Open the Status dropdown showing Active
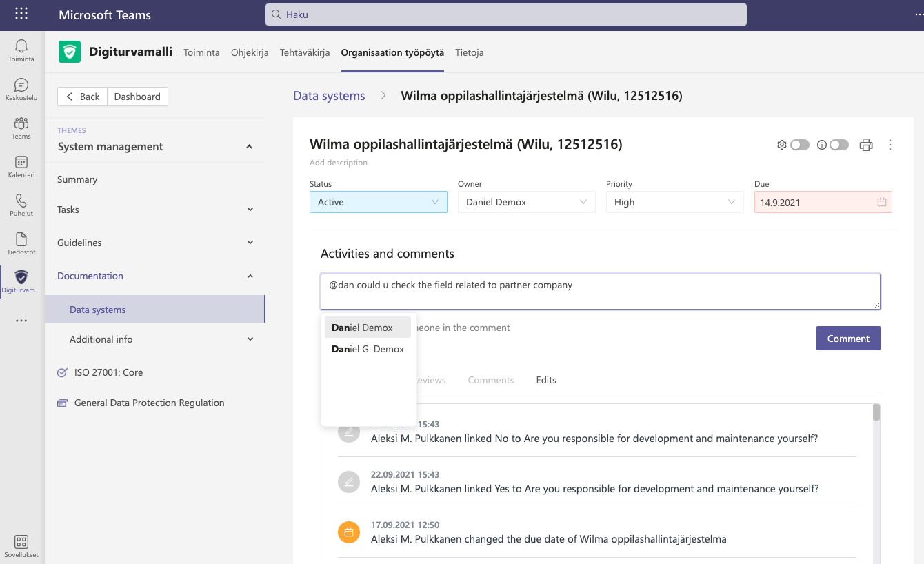The width and height of the screenshot is (924, 564). coord(378,202)
